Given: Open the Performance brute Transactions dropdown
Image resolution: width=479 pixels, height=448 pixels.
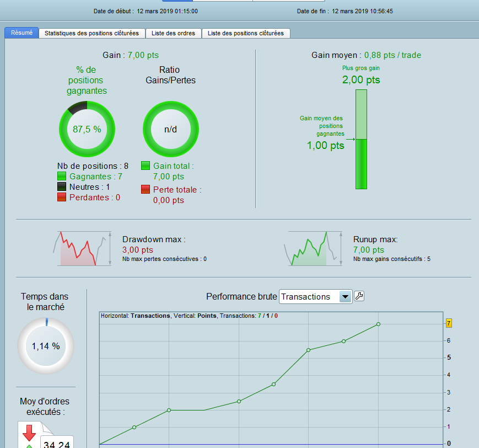Looking at the screenshot, I should pyautogui.click(x=315, y=297).
